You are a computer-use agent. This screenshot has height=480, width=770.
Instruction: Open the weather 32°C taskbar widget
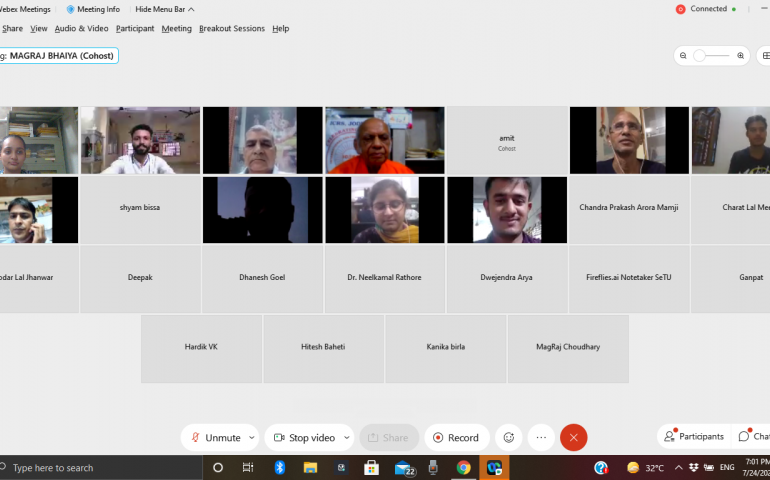[x=645, y=467]
